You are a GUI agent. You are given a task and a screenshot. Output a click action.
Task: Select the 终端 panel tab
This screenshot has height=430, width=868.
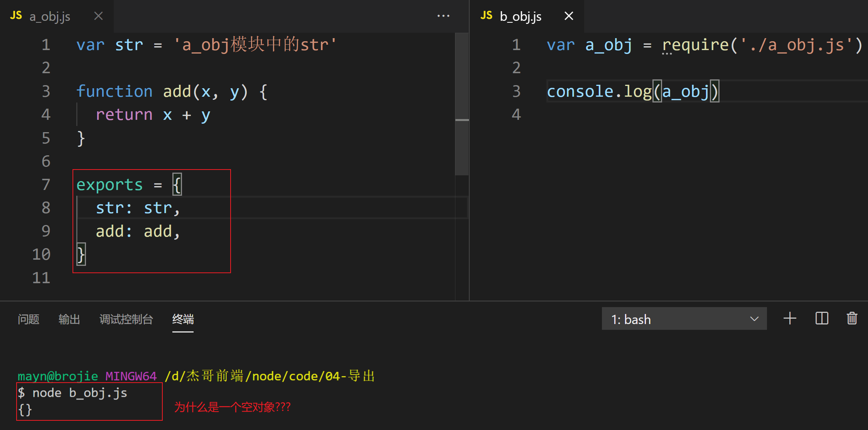click(x=183, y=319)
